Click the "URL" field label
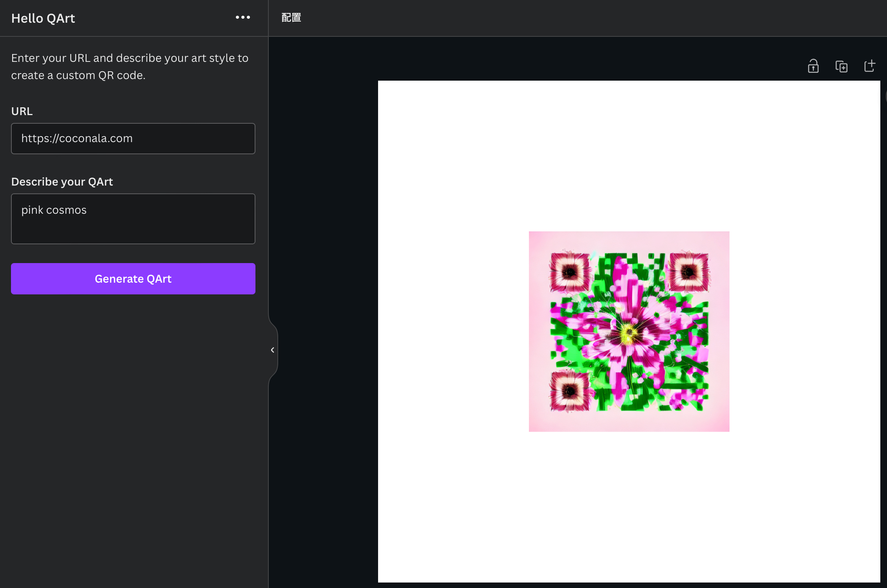The width and height of the screenshot is (887, 588). (x=22, y=111)
